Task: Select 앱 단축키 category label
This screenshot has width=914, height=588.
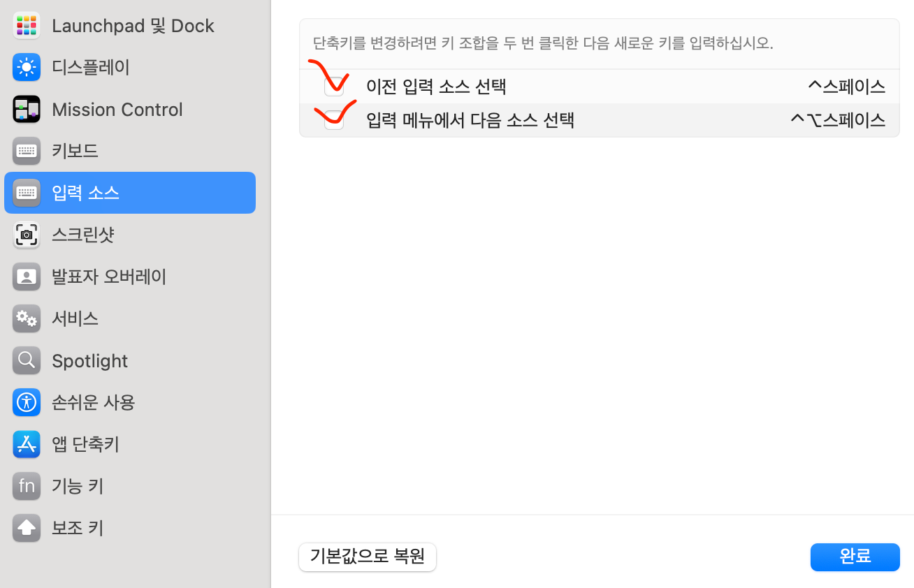Action: click(x=85, y=444)
